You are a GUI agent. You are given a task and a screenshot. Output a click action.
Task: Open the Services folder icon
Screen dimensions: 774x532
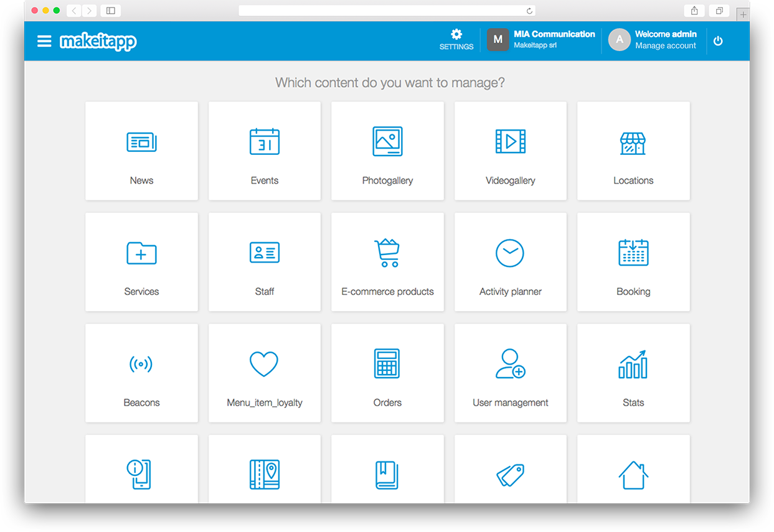pos(141,253)
